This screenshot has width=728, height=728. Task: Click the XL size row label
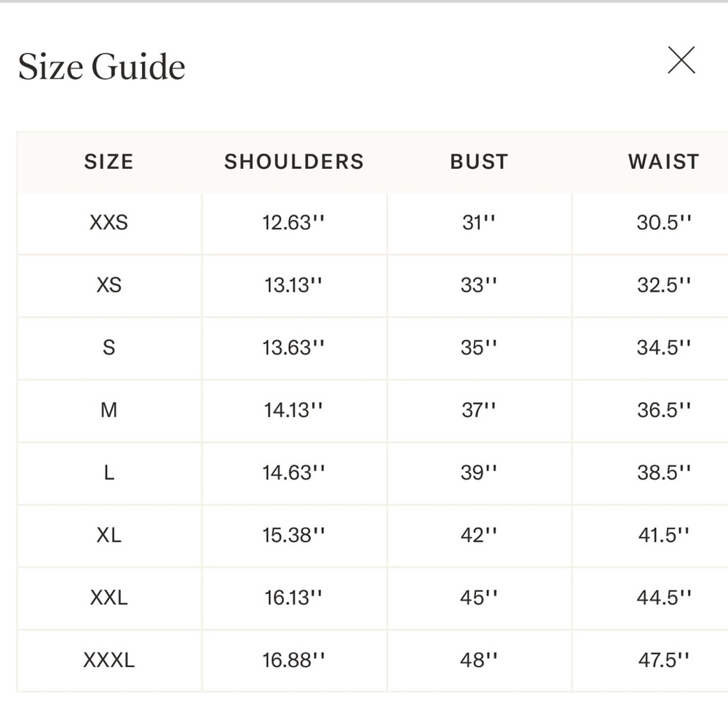click(x=109, y=535)
